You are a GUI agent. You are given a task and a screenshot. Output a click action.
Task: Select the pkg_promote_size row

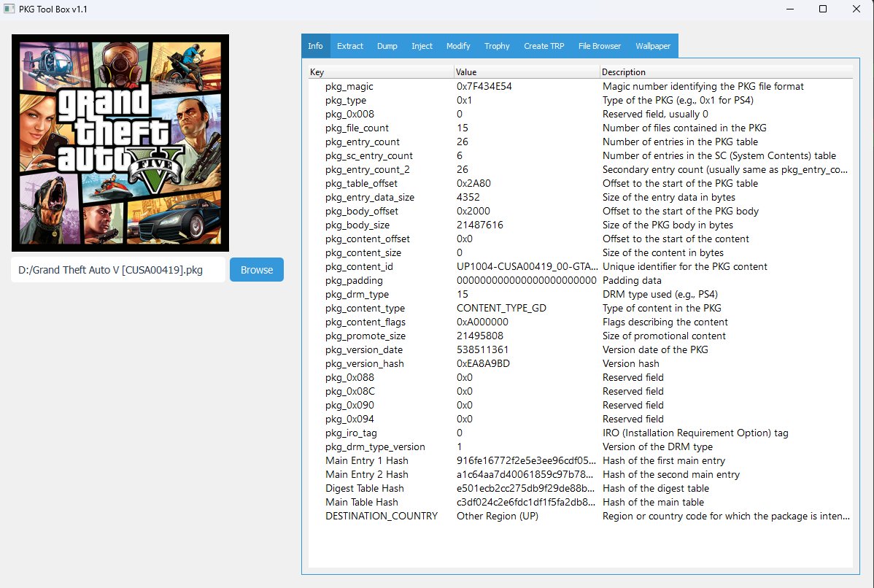580,336
